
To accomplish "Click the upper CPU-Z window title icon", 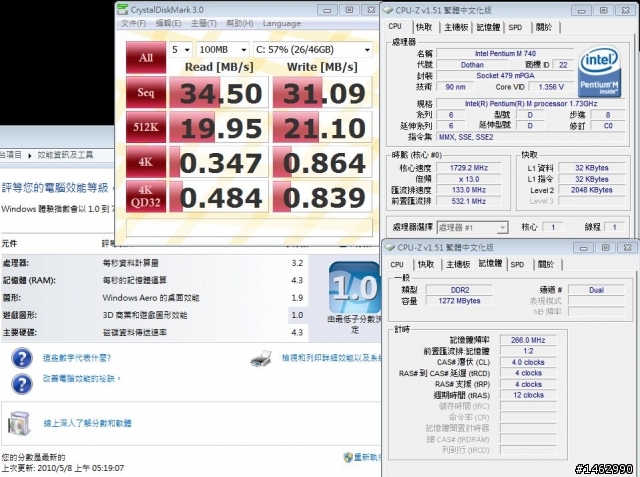I will tap(389, 10).
